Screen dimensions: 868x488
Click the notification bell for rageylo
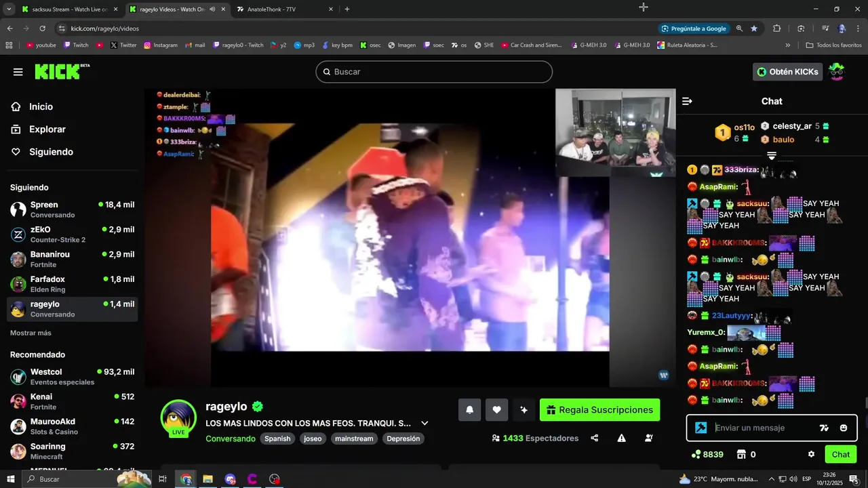(469, 409)
